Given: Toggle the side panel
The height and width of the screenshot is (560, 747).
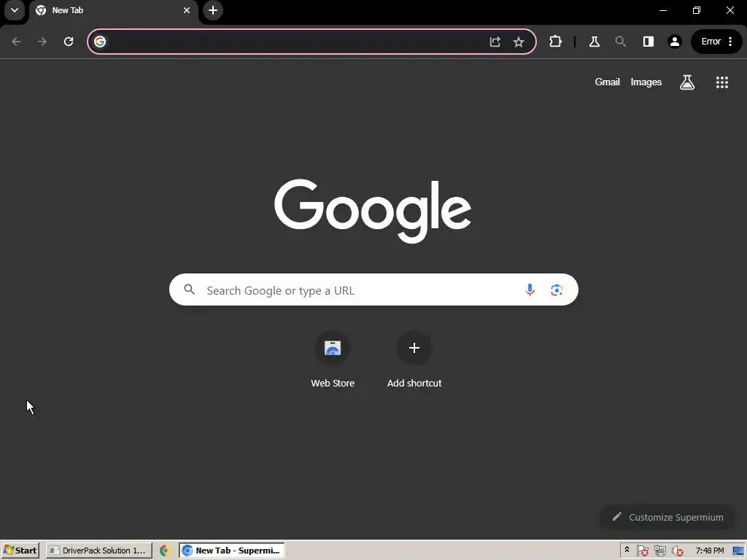Looking at the screenshot, I should [x=649, y=42].
